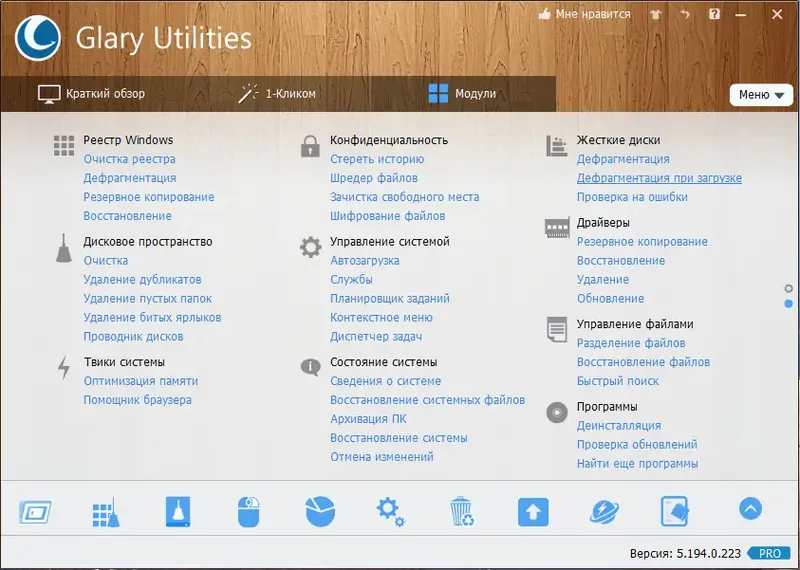800x570 pixels.
Task: Click the padlock icon for Конфиденциальность
Action: tap(310, 146)
